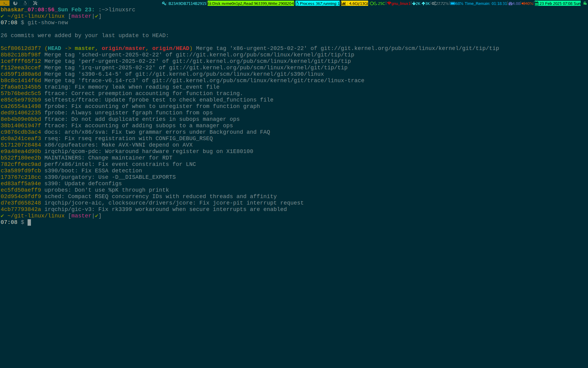Click the Disk nvme0n1p2 read/write status block

pos(251,4)
